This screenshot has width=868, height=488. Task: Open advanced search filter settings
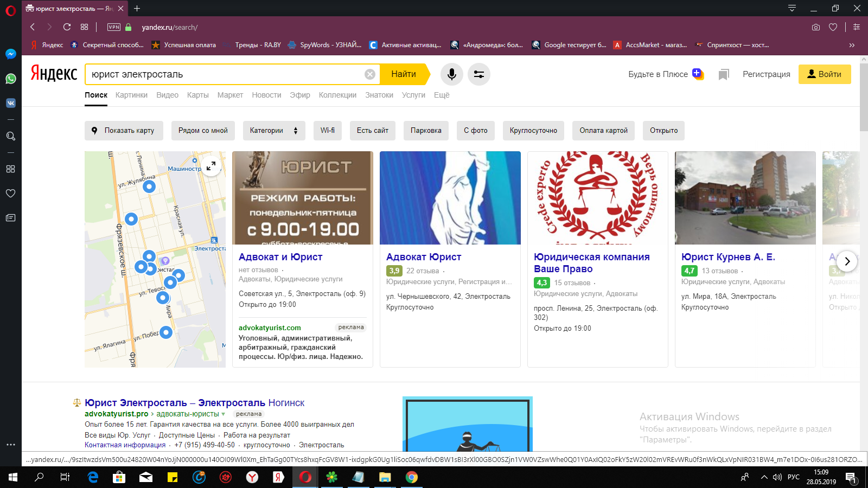479,74
